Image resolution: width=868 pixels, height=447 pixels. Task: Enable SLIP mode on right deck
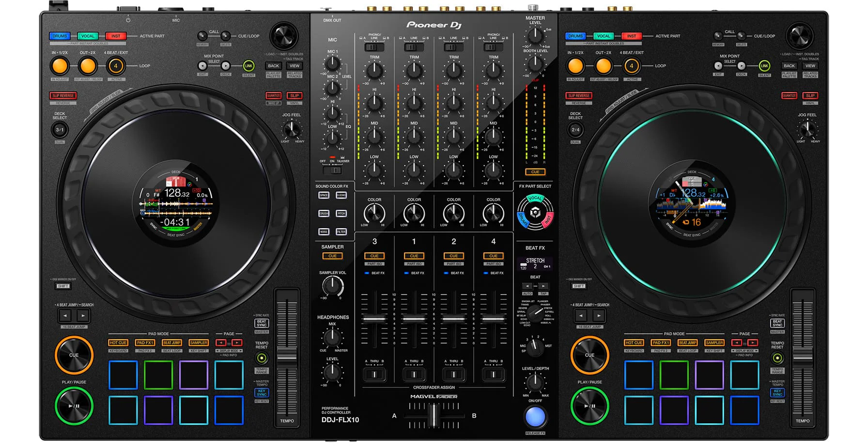point(810,95)
